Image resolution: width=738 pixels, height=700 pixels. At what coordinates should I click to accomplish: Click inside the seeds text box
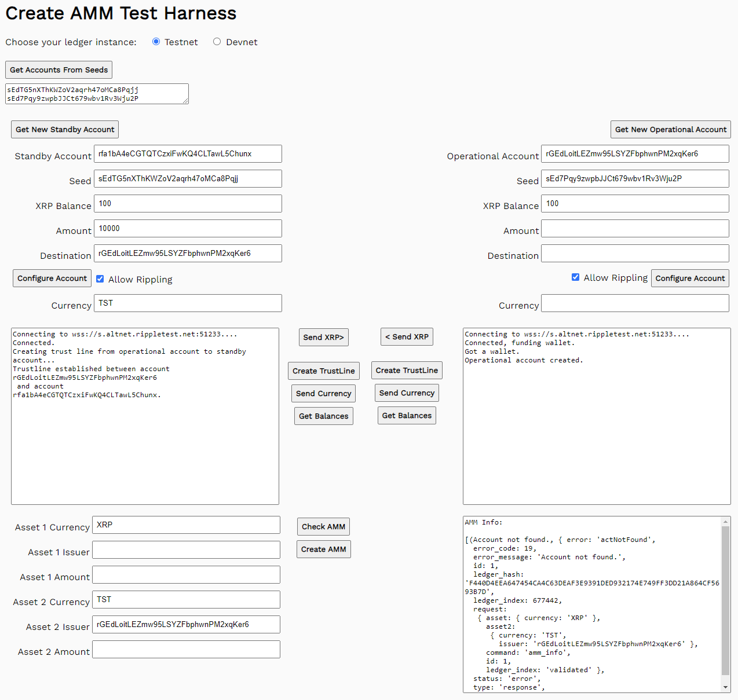(x=96, y=94)
